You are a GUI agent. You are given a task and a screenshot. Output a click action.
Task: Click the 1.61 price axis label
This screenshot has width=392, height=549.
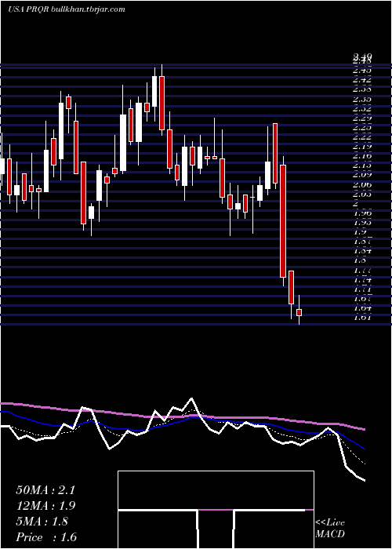(362, 318)
